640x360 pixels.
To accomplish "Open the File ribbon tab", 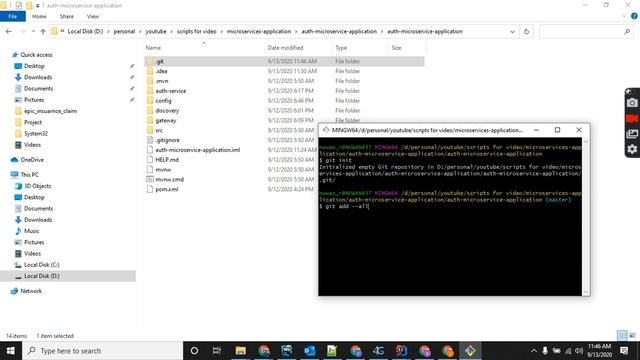I will (x=13, y=16).
